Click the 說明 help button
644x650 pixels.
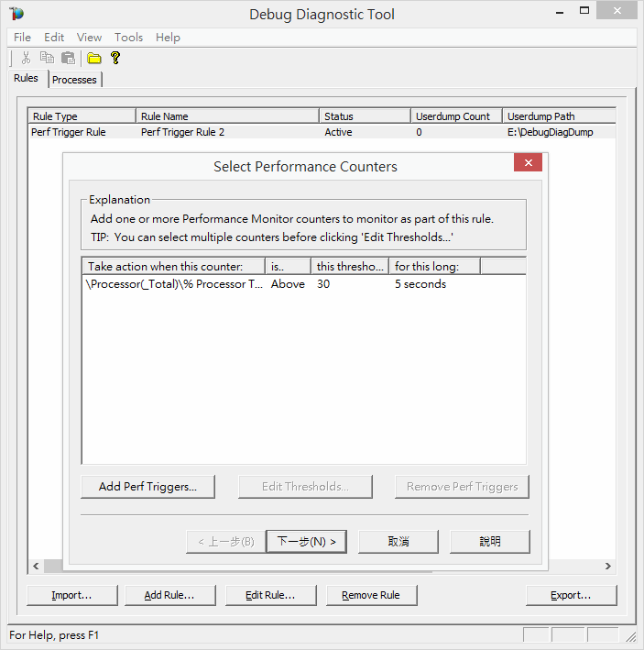click(490, 542)
